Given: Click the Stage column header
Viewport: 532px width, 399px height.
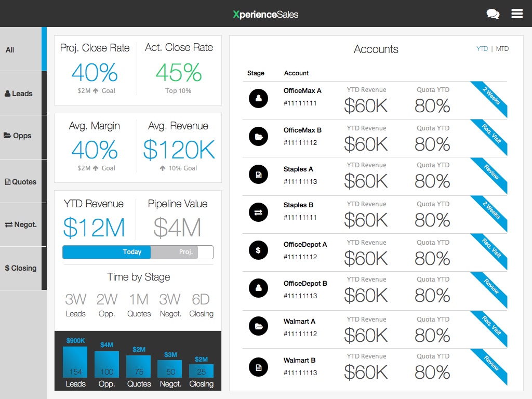Looking at the screenshot, I should 256,73.
